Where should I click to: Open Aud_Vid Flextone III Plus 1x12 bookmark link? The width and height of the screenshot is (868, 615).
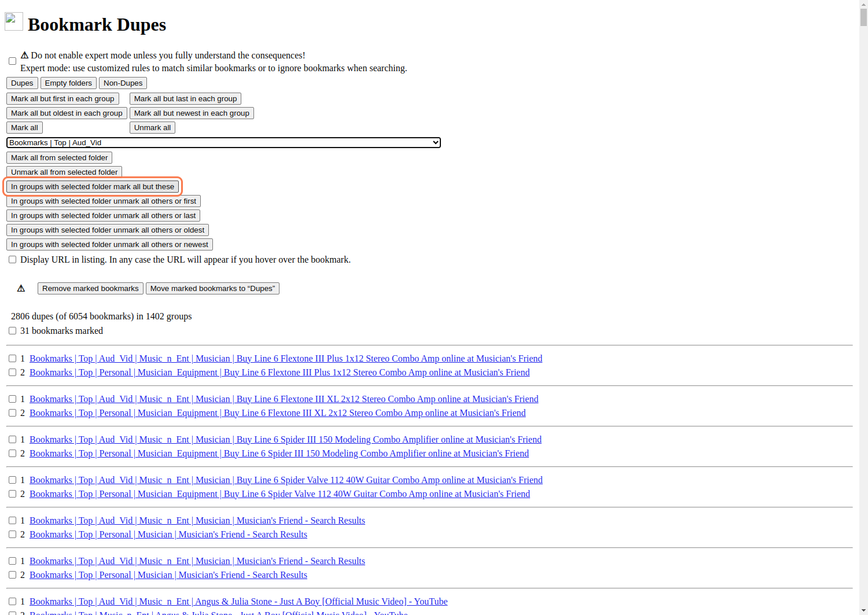tap(286, 359)
